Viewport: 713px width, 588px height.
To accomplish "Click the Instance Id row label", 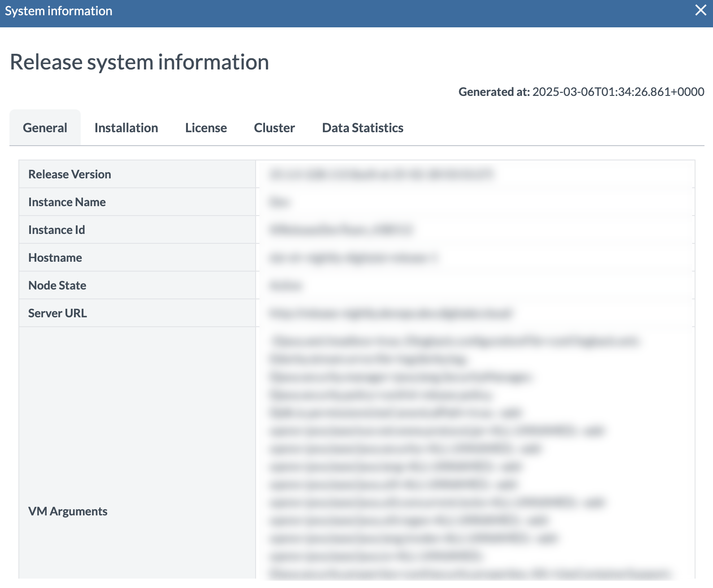I will click(x=57, y=230).
